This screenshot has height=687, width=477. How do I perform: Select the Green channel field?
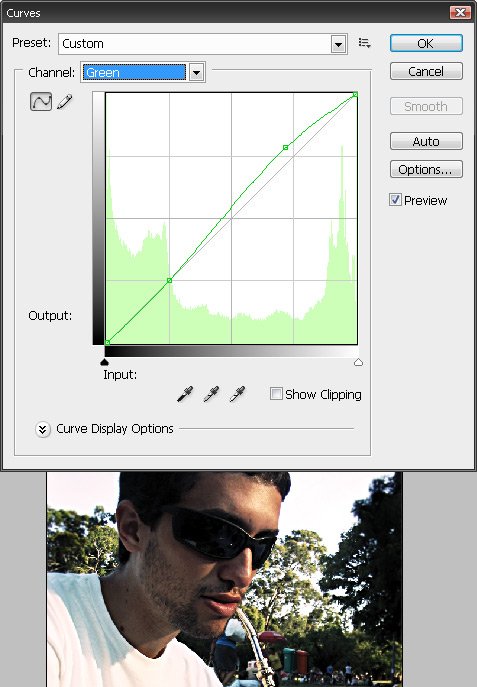pos(135,72)
